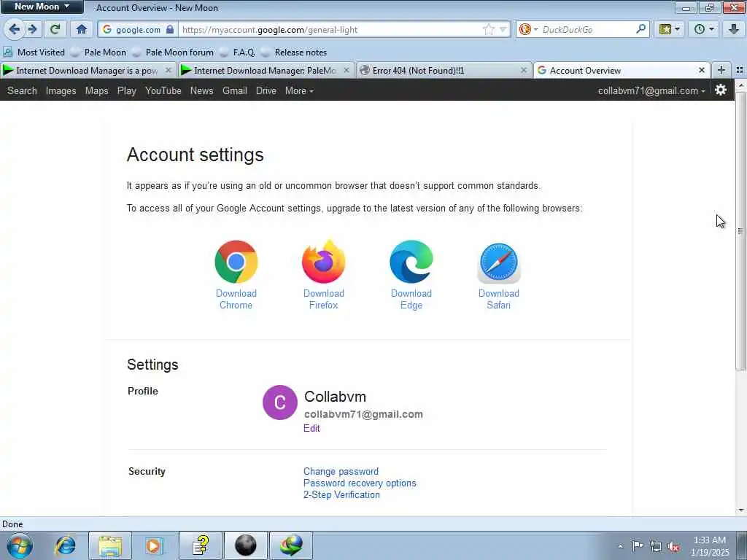
Task: Open News in Google bar
Action: click(x=201, y=90)
